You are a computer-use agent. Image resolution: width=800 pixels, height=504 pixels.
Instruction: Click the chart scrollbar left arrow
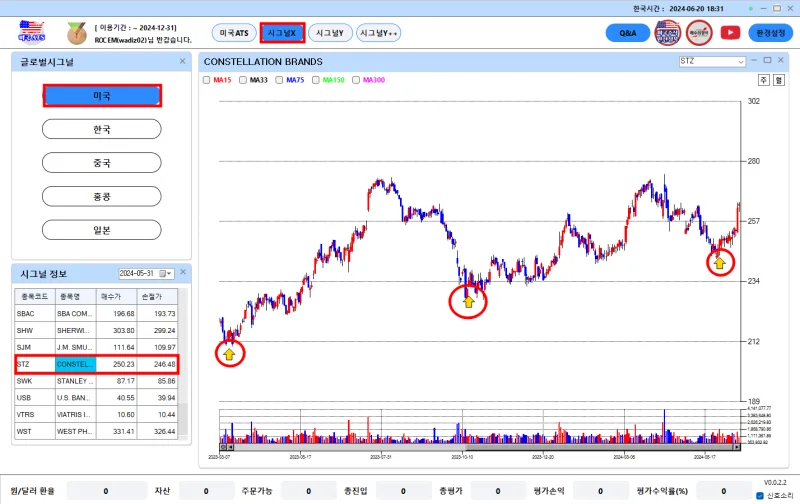coord(231,447)
